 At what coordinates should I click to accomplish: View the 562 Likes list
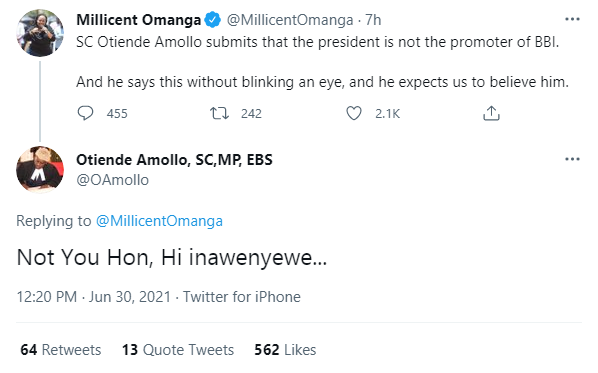click(285, 350)
